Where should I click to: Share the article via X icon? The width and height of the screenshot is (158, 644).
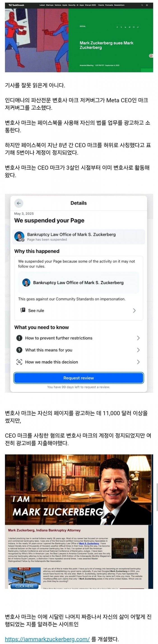[121, 27]
